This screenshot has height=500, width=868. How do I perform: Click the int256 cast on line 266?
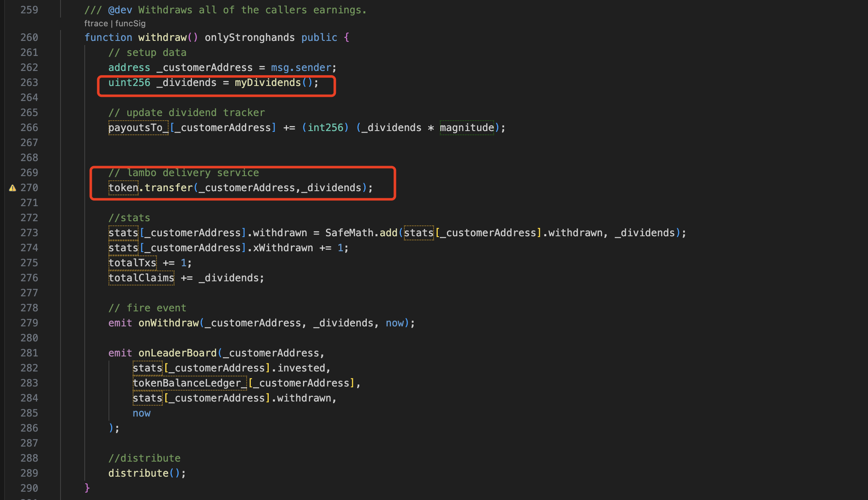(x=325, y=128)
